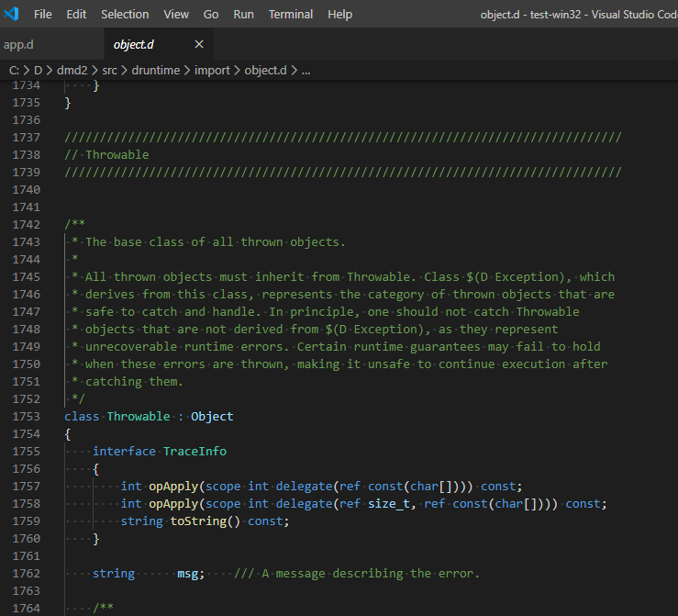Open the View menu

pyautogui.click(x=176, y=15)
